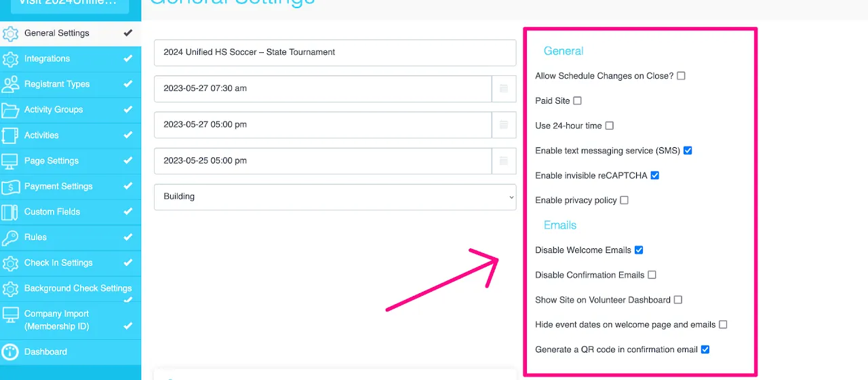
Task: Click the 2023-05-27 05:00 pm date field
Action: (x=323, y=125)
